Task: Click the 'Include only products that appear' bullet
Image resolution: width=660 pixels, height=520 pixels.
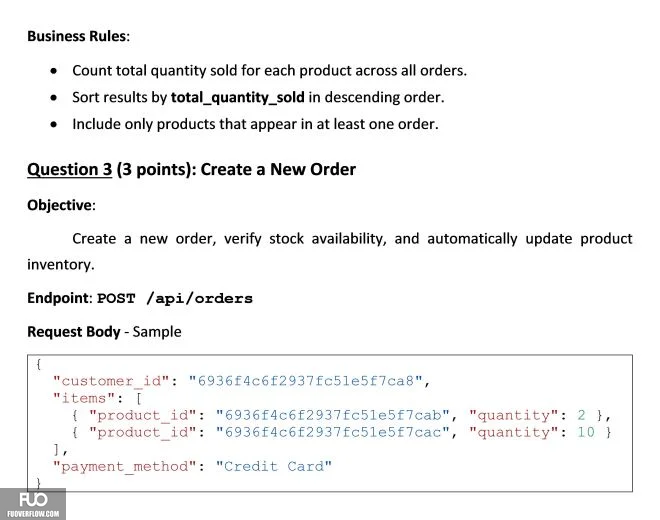Action: 255,124
